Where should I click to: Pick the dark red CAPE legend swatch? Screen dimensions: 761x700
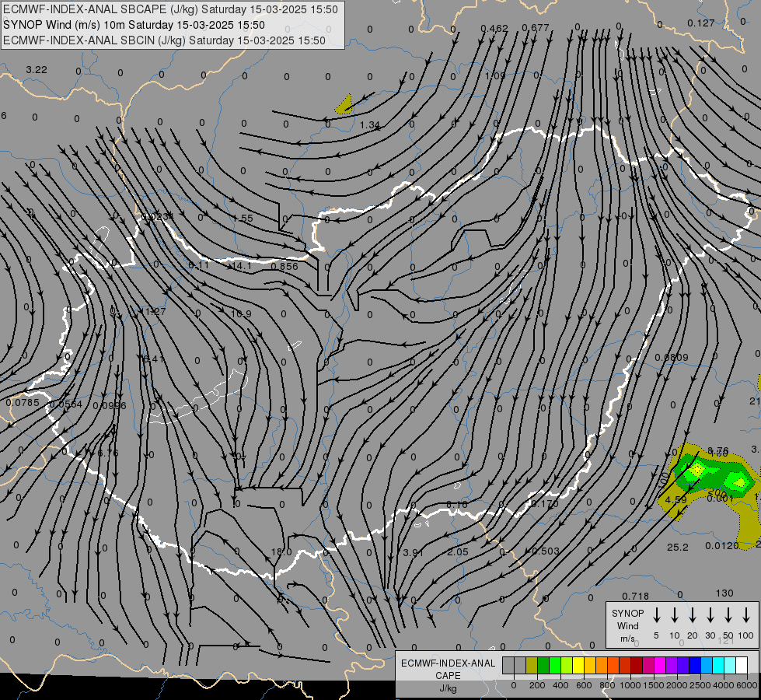click(637, 666)
